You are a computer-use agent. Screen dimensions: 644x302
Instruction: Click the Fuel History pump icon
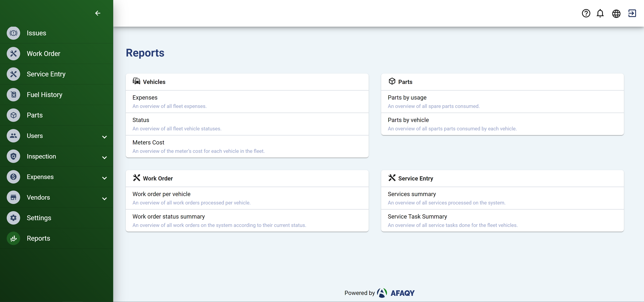[x=13, y=95]
